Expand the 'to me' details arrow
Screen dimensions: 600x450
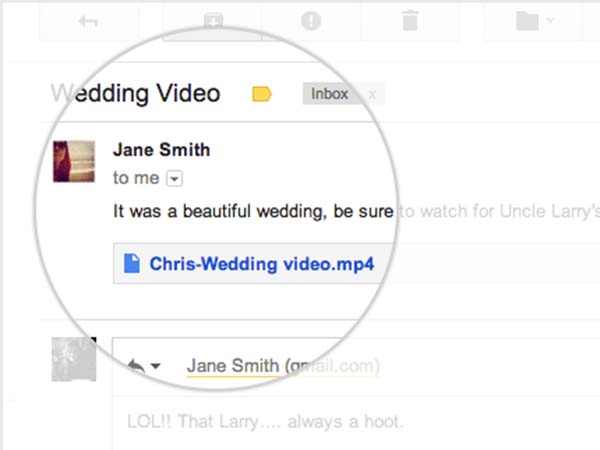[174, 179]
